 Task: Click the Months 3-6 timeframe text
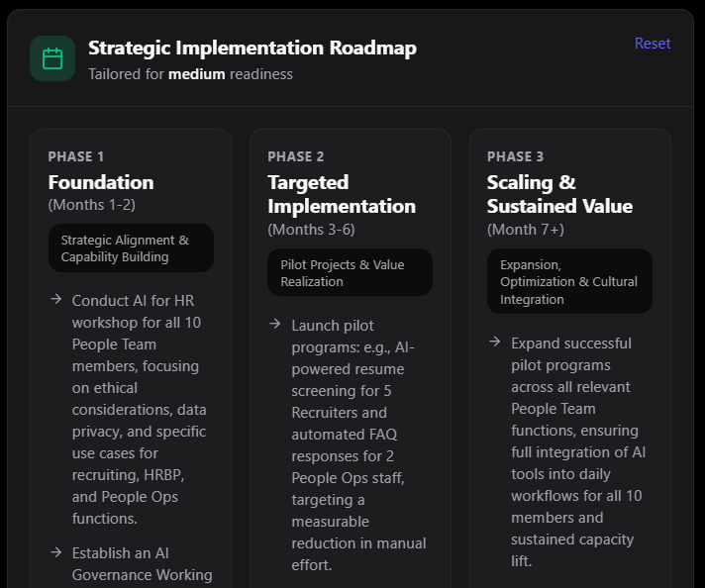pyautogui.click(x=311, y=230)
